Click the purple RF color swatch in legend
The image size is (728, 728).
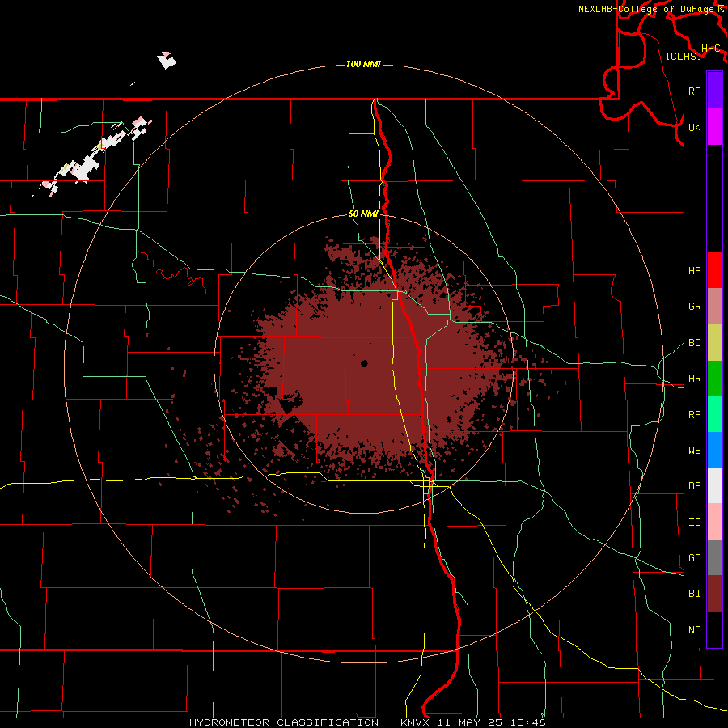coord(714,91)
